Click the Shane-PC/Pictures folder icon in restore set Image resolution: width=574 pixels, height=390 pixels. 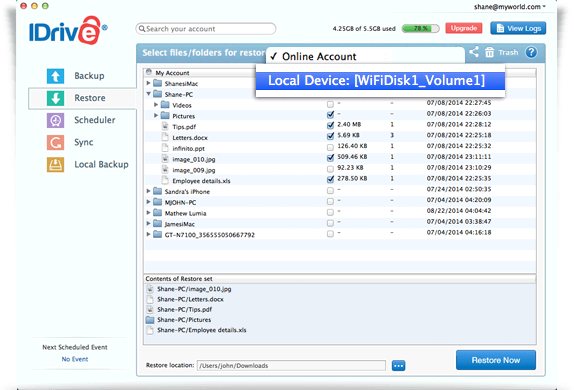click(x=150, y=320)
